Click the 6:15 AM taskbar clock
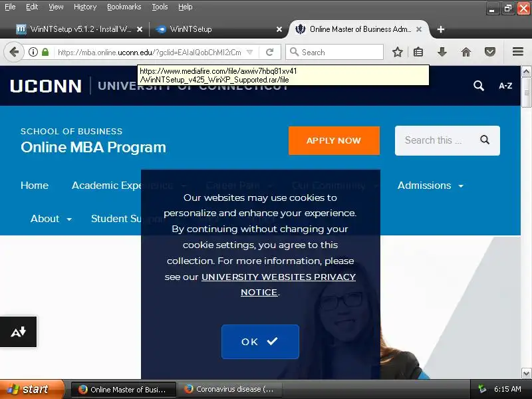The width and height of the screenshot is (532, 399). pyautogui.click(x=507, y=389)
